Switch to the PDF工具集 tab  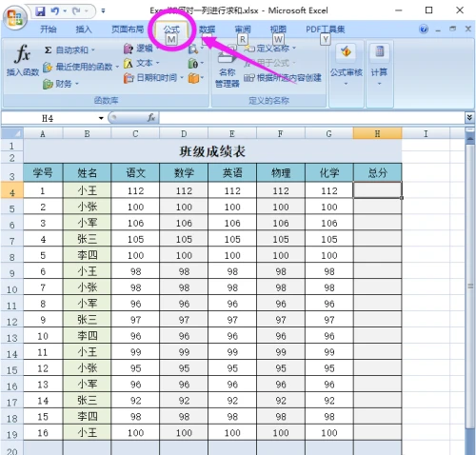coord(326,30)
